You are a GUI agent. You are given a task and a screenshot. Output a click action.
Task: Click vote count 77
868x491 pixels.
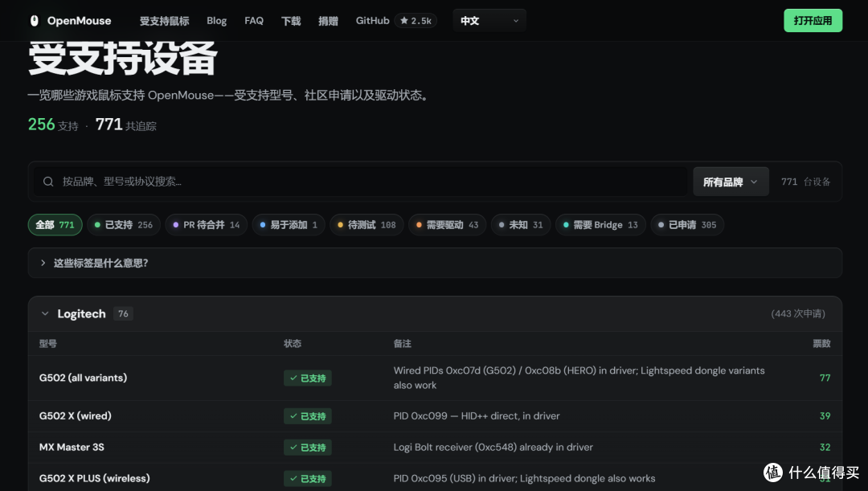click(825, 378)
